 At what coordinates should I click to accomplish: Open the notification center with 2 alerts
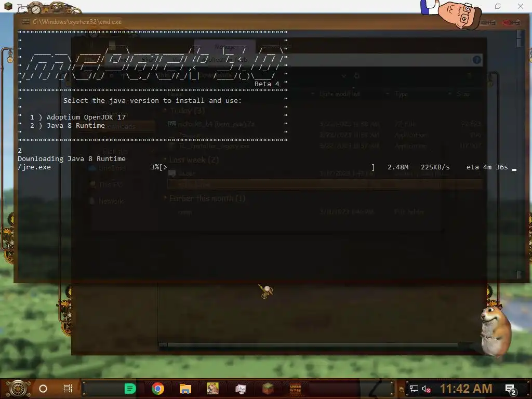point(511,390)
